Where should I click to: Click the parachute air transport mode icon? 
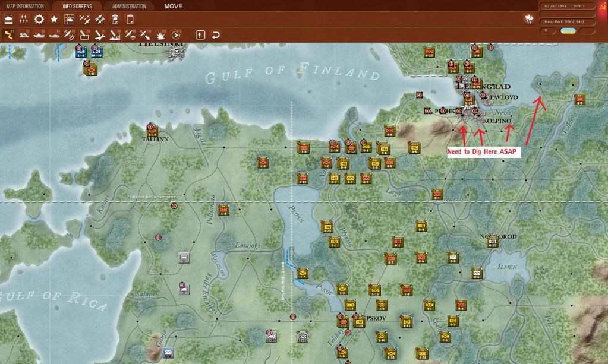130,35
